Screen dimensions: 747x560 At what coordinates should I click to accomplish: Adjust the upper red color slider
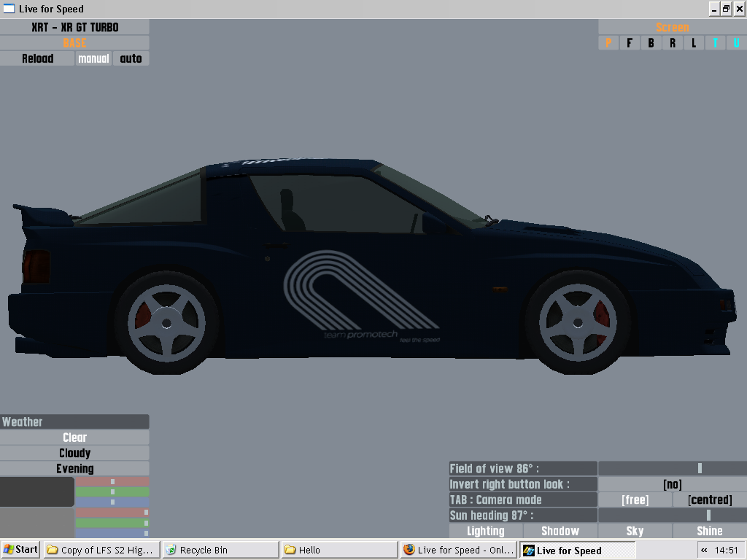[x=112, y=482]
